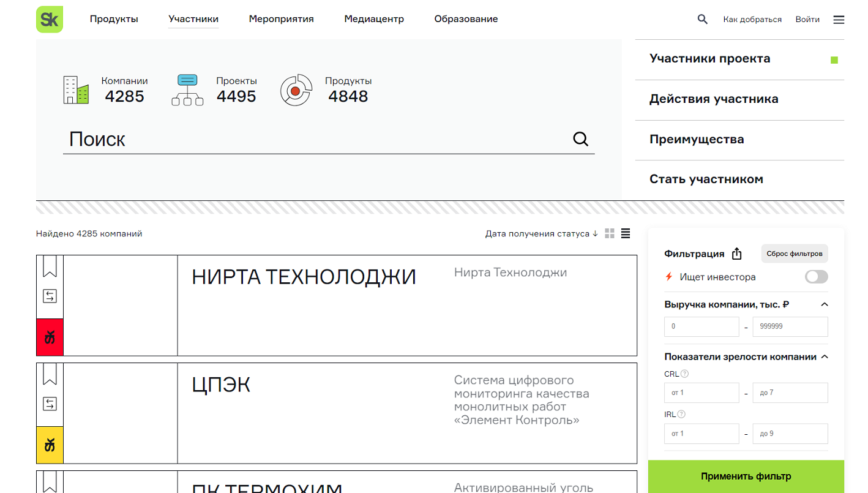Image resolution: width=868 pixels, height=493 pixels.
Task: Click the maximum revenue field 999999
Action: [790, 326]
